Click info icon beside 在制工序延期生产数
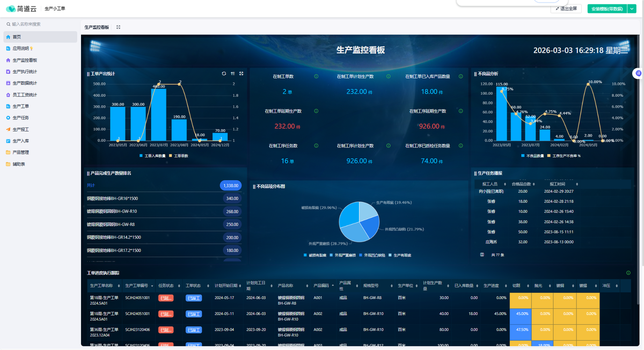 (x=461, y=111)
